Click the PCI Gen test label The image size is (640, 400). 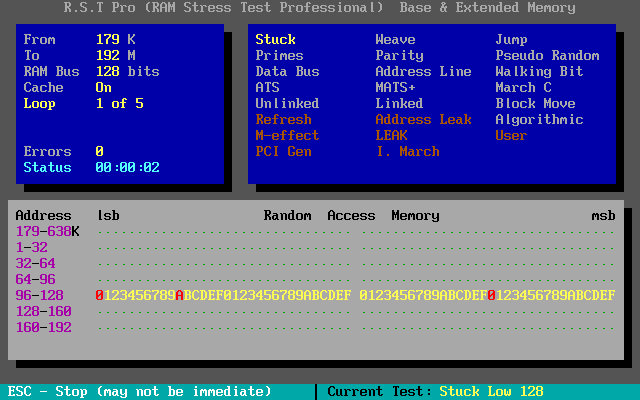283,151
